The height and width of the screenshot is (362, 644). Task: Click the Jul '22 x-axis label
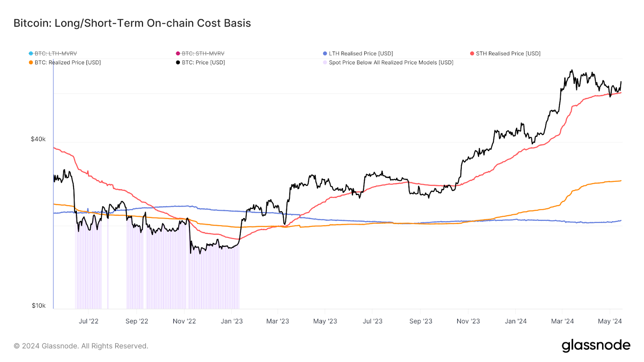(x=89, y=321)
